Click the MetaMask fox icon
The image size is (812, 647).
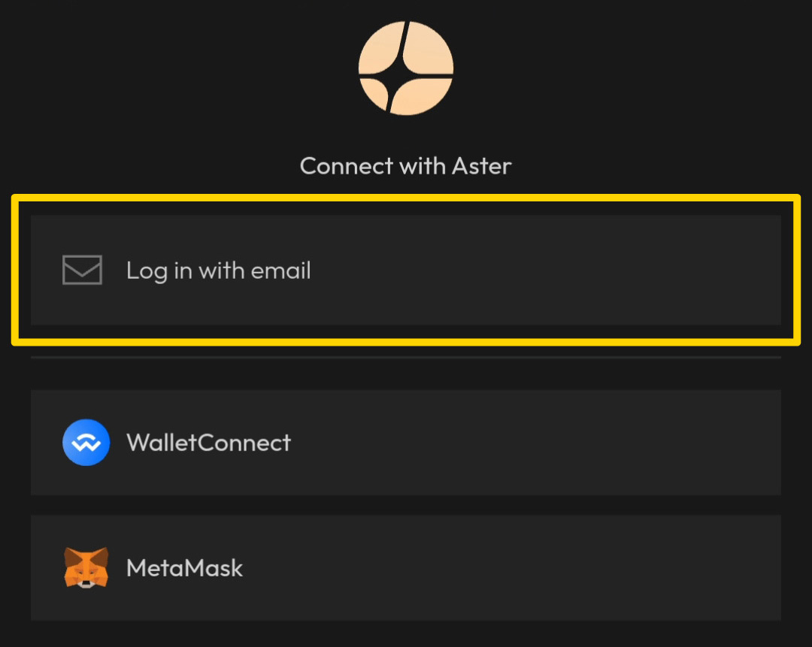click(x=86, y=567)
